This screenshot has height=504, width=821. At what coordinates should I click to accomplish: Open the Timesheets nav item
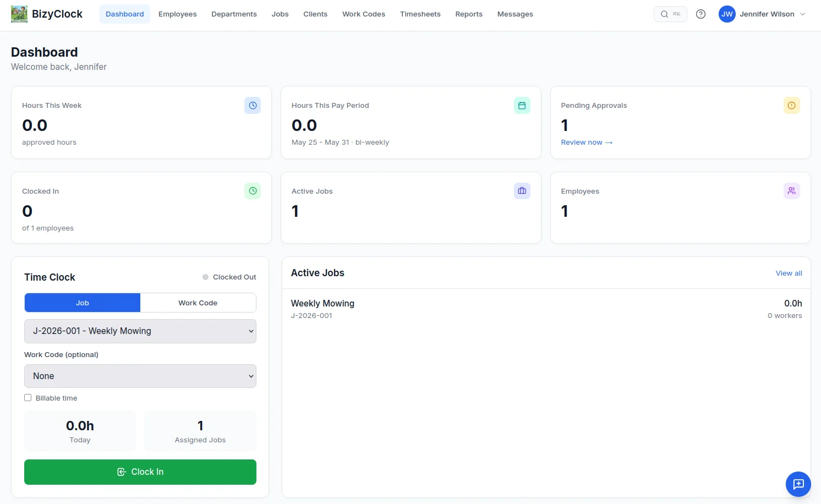click(x=420, y=14)
